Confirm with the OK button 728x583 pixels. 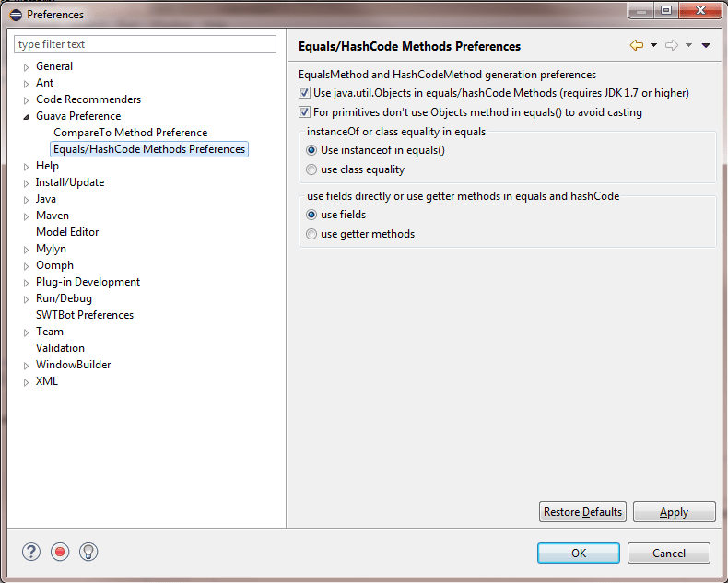pyautogui.click(x=579, y=554)
